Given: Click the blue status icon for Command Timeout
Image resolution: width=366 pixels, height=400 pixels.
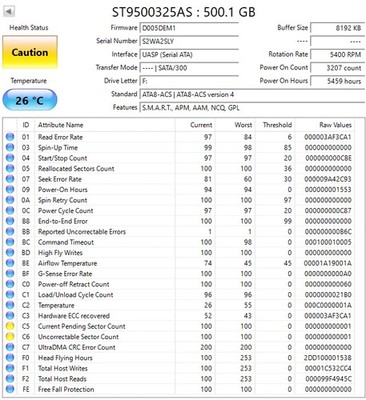Looking at the screenshot, I should (x=10, y=242).
